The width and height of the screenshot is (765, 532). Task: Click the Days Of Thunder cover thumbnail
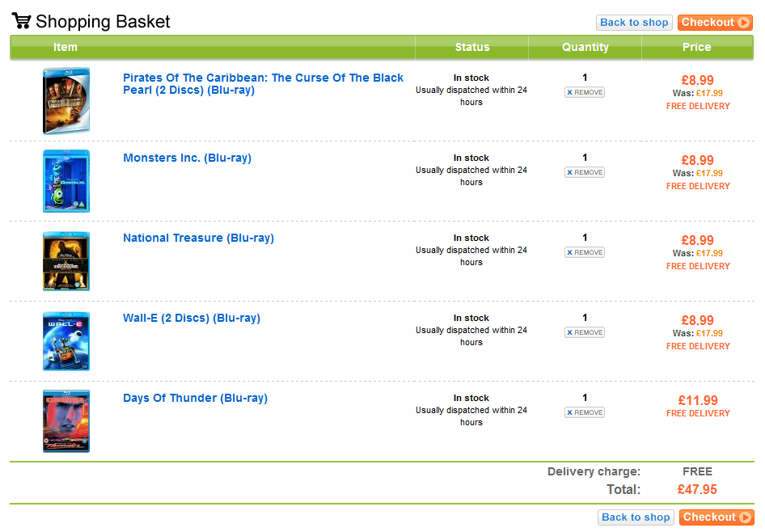pos(66,421)
